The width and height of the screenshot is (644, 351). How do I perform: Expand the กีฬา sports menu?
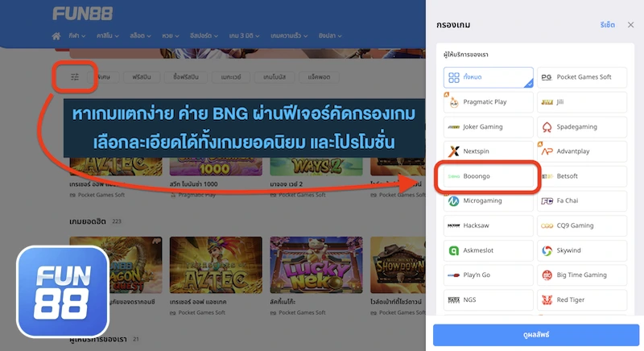[x=77, y=35]
